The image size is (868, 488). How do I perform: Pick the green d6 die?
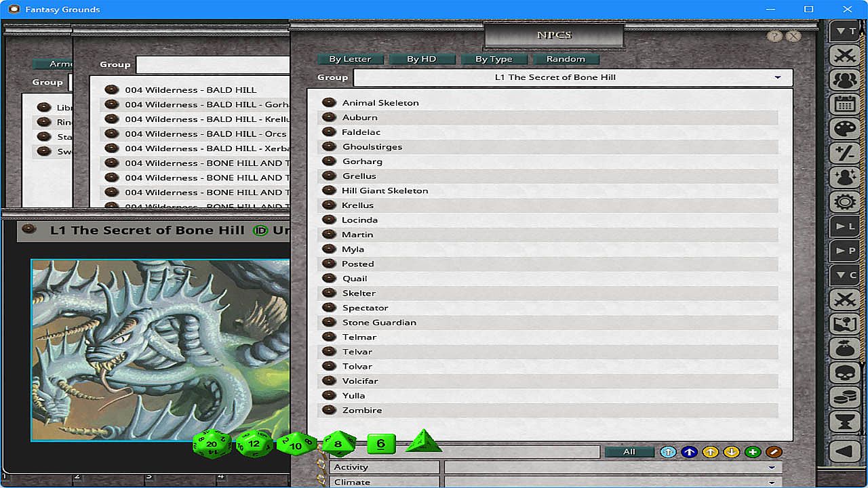pyautogui.click(x=381, y=444)
